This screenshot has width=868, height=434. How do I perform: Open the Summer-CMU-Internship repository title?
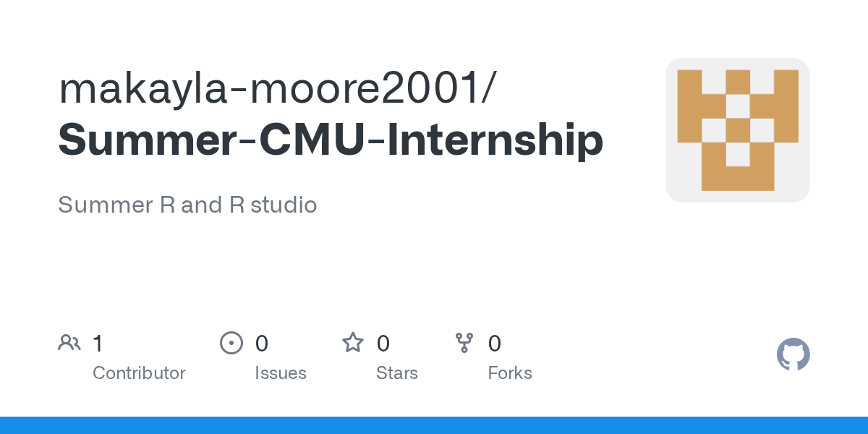click(331, 140)
